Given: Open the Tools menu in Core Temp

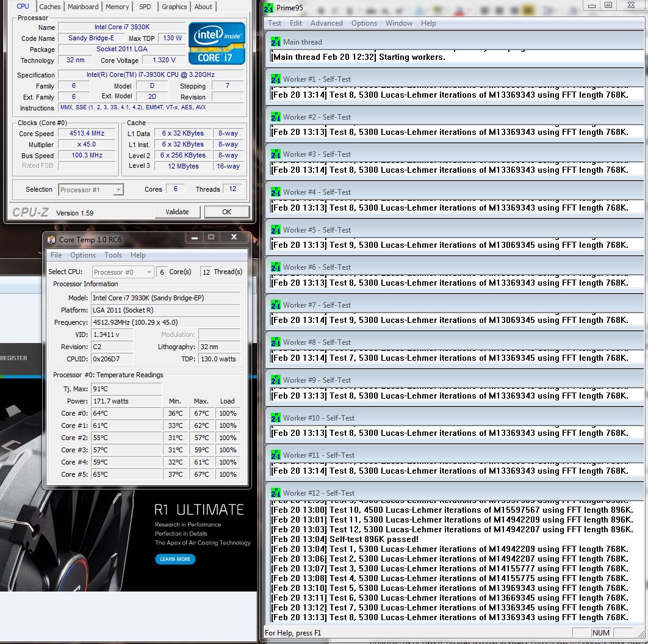Looking at the screenshot, I should pyautogui.click(x=113, y=255).
